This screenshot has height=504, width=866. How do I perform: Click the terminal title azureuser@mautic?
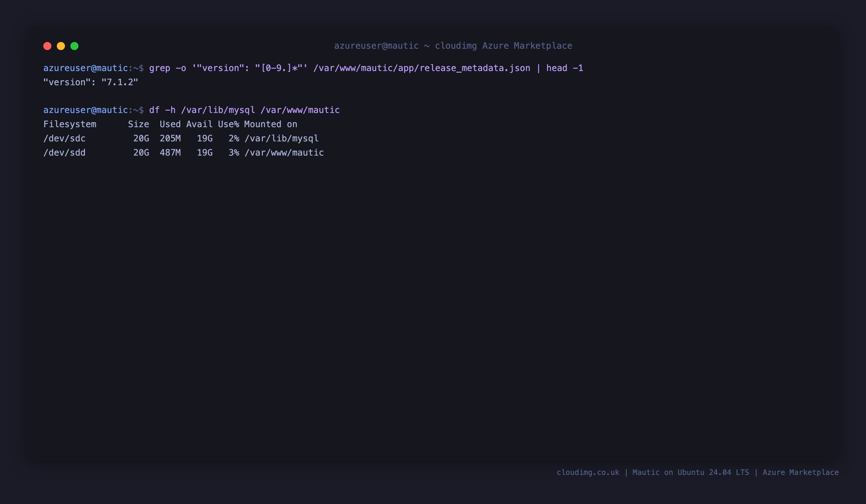pos(376,46)
